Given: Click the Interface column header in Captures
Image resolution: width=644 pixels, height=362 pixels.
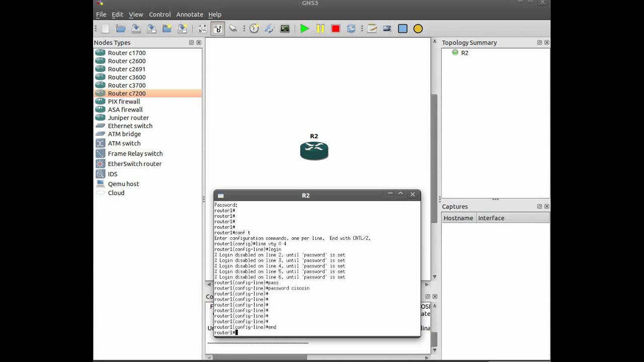Looking at the screenshot, I should click(x=513, y=218).
